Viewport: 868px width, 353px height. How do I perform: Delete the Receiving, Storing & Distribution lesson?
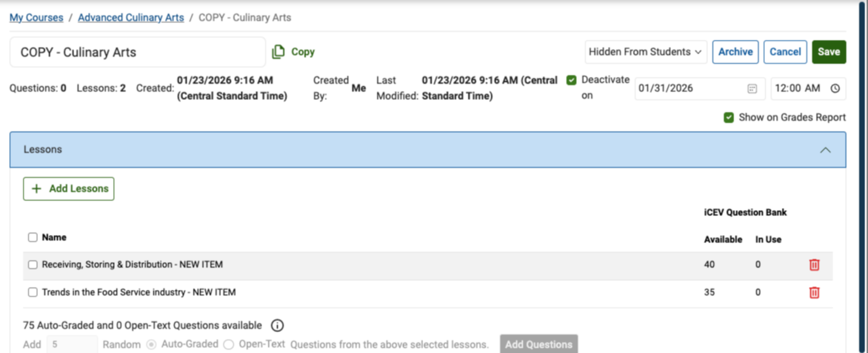click(814, 265)
